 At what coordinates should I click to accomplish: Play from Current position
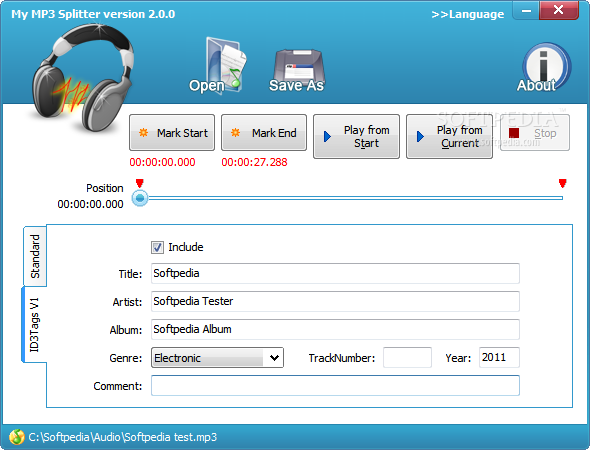pos(449,137)
